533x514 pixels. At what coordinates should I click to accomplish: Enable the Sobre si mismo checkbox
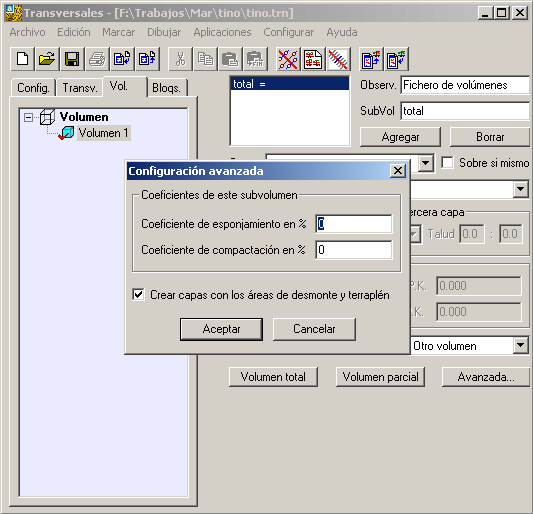coord(447,162)
